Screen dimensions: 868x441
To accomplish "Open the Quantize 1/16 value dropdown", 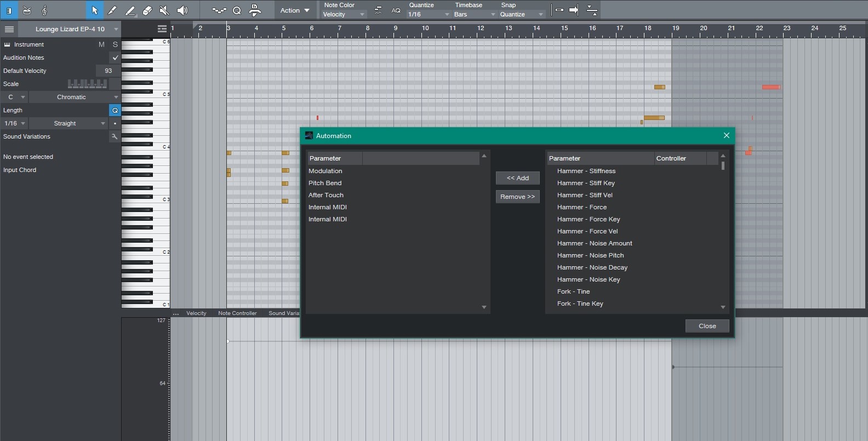I will (429, 14).
